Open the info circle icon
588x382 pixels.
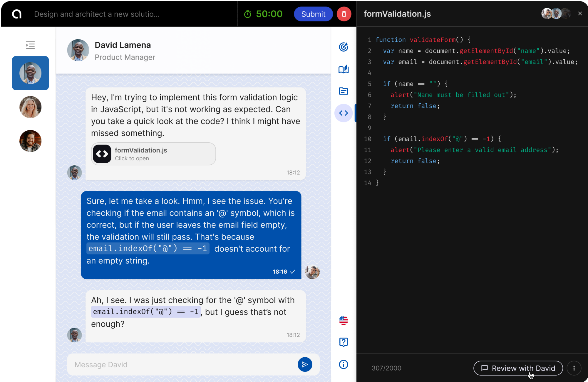(344, 364)
